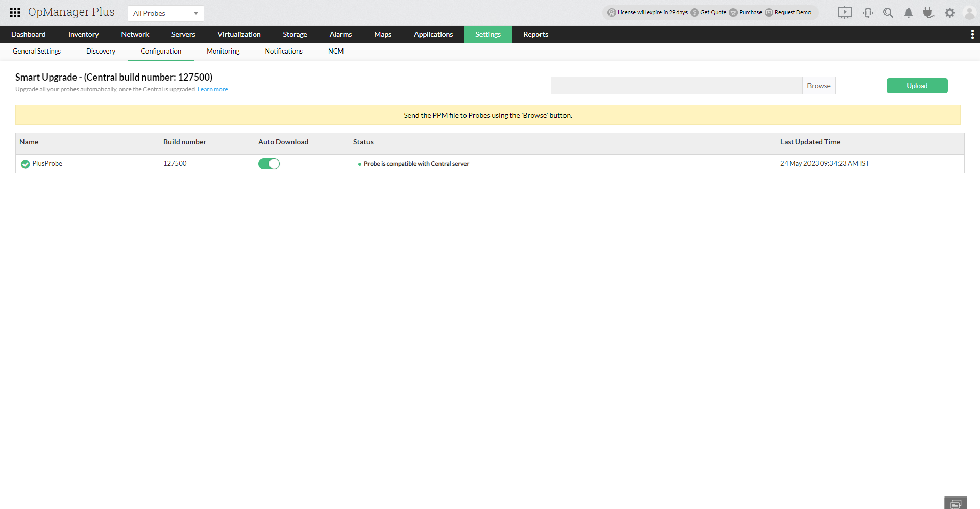Open the three-dot overflow menu
This screenshot has width=980, height=509.
pos(972,34)
